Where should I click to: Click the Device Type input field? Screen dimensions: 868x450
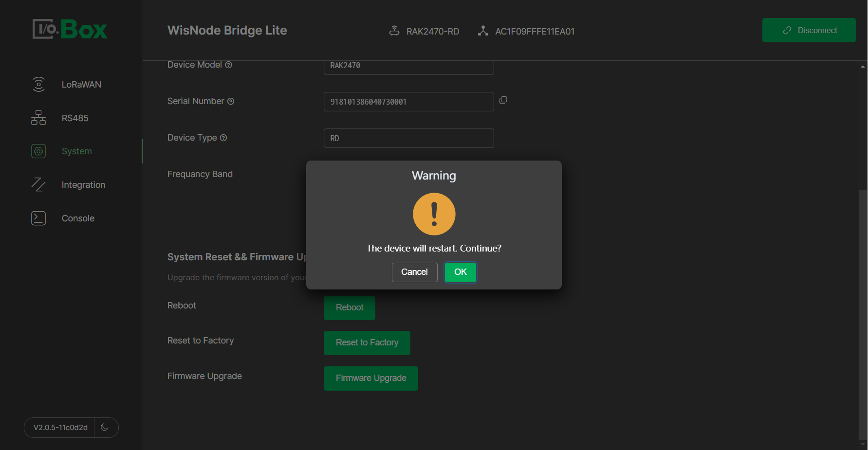point(409,138)
